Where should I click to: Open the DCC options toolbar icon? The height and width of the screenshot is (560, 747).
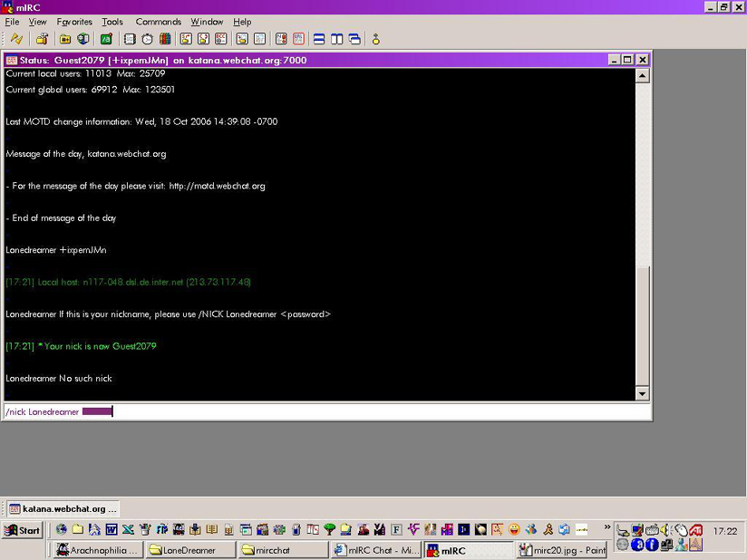click(220, 39)
